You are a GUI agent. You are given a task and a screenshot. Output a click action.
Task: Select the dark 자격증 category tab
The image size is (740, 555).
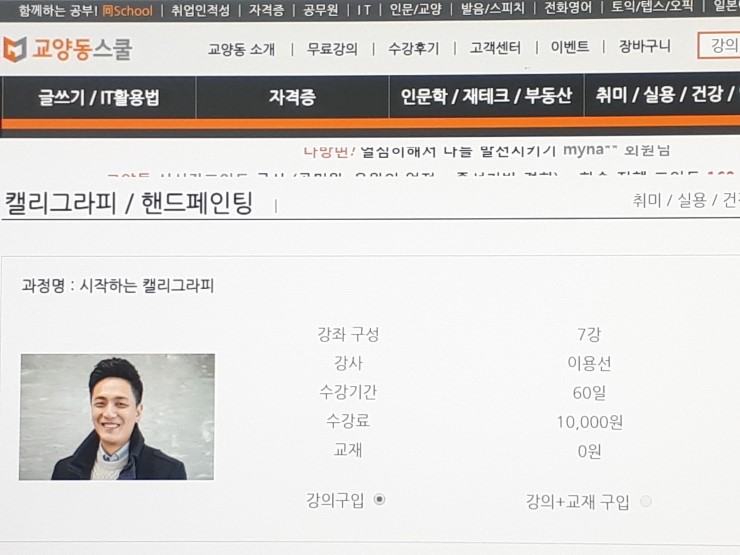coord(292,97)
